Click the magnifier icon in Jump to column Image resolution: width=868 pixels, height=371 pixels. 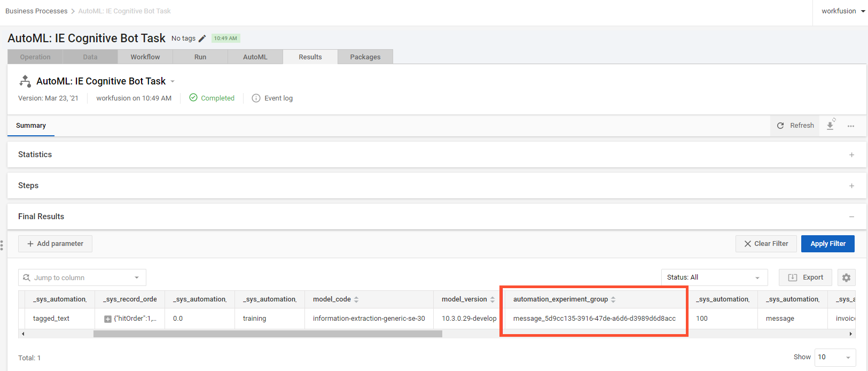pos(27,277)
